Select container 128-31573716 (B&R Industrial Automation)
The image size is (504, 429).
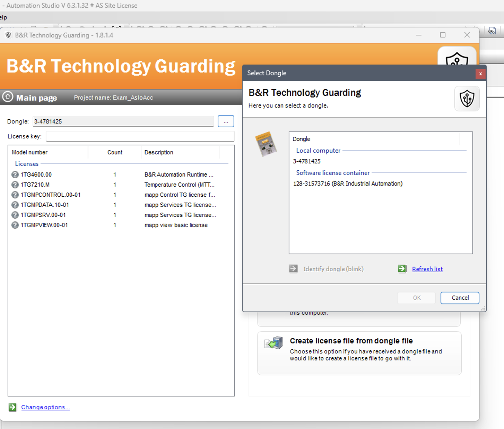point(348,184)
